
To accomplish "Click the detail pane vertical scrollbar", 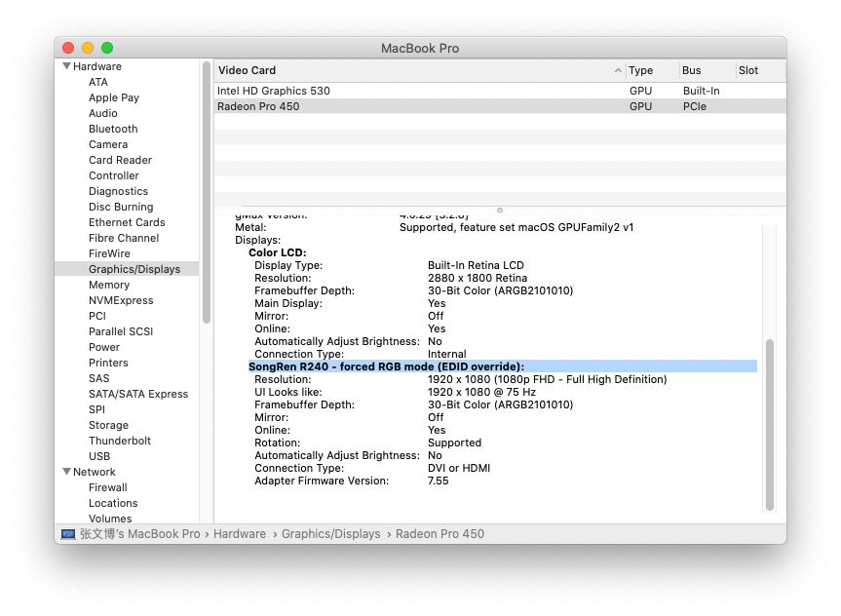I will pos(770,424).
